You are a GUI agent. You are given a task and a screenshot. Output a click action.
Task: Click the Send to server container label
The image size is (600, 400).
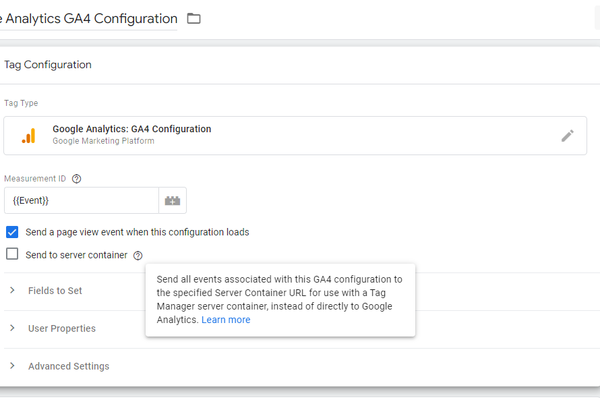click(x=77, y=255)
